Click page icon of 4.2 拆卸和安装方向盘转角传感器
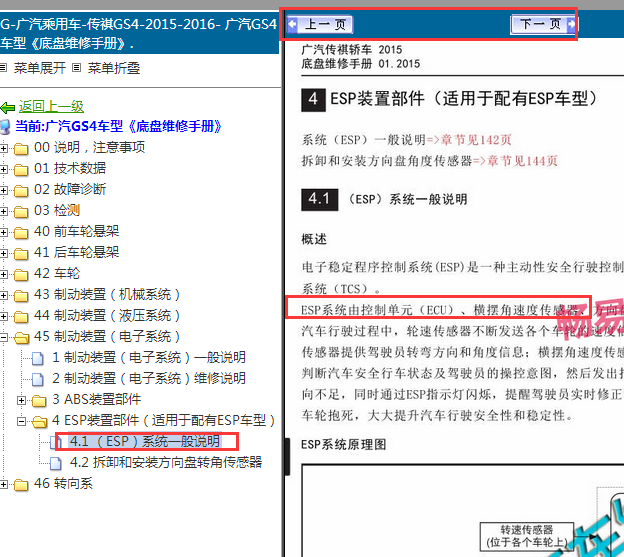The height and width of the screenshot is (557, 624). tap(56, 463)
